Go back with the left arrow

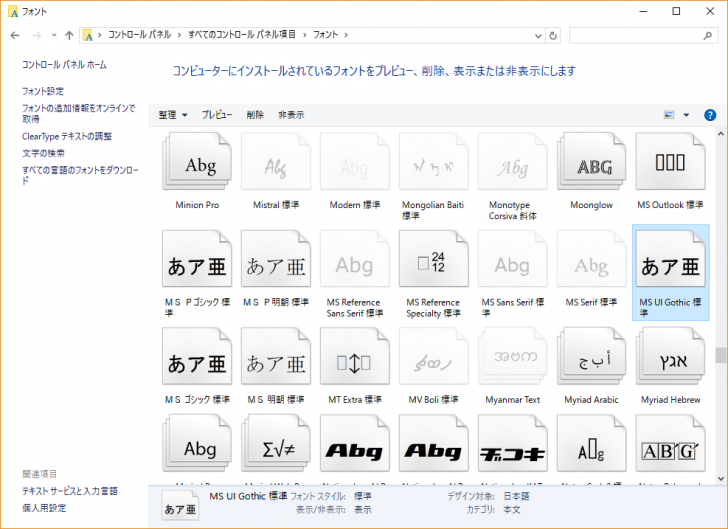(x=15, y=35)
